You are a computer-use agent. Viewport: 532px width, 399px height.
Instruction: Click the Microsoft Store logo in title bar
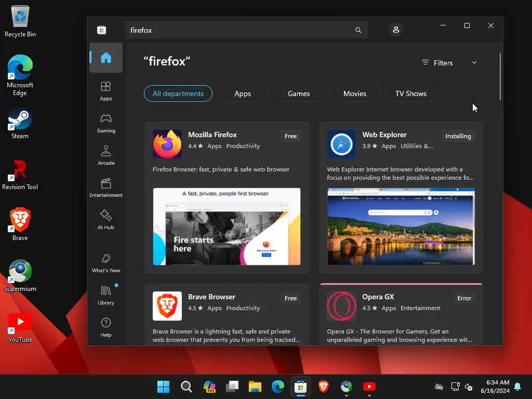[101, 30]
